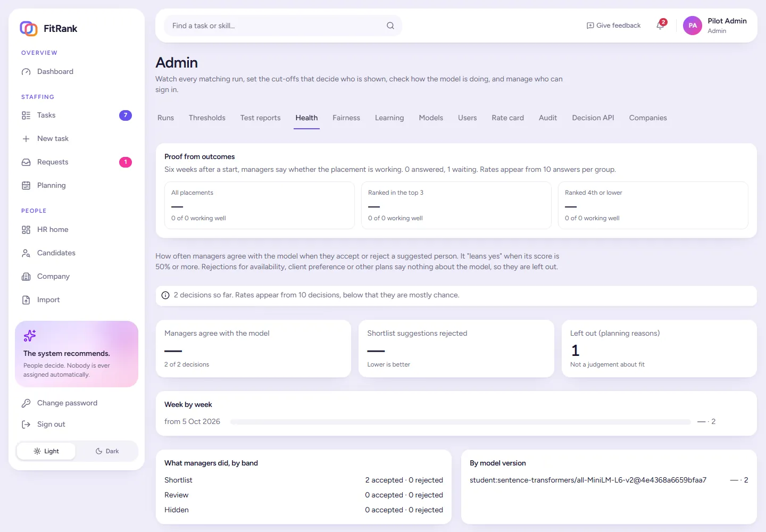766x532 pixels.
Task: Click the PA profile avatar
Action: pos(693,26)
